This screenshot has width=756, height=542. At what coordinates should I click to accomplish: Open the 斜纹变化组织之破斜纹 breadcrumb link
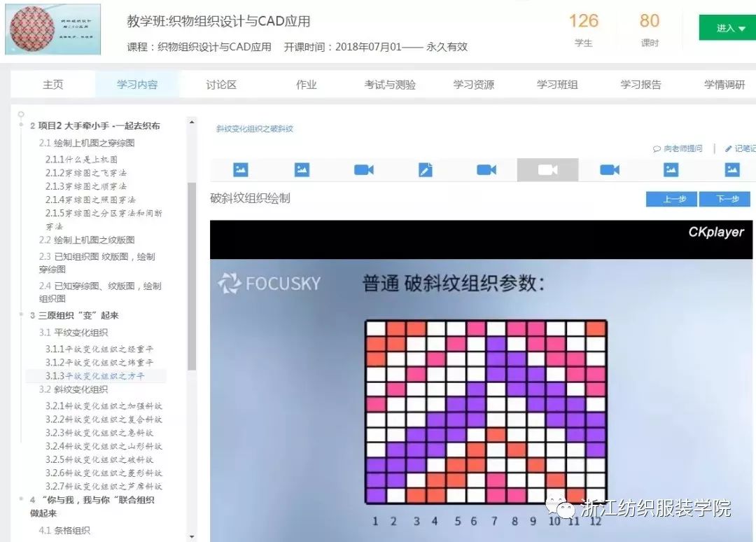[x=254, y=130]
